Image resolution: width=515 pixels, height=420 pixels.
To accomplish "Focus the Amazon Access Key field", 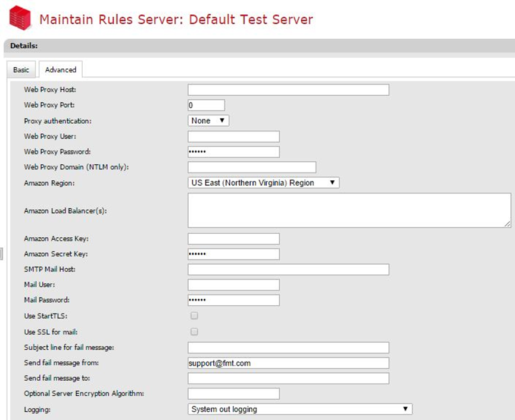I will coord(233,239).
